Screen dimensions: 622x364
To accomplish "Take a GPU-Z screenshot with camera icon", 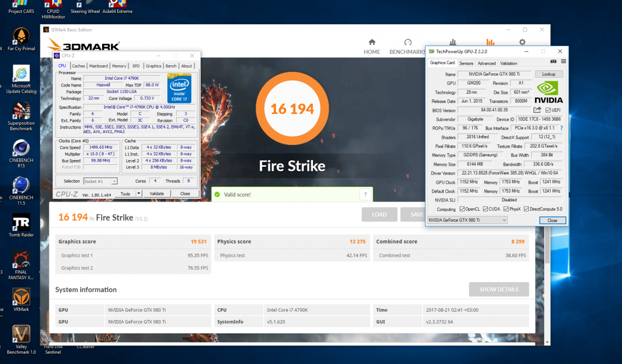I will (554, 62).
